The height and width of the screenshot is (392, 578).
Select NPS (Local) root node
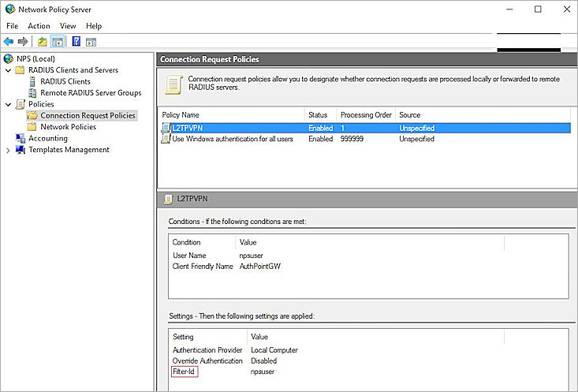point(35,58)
